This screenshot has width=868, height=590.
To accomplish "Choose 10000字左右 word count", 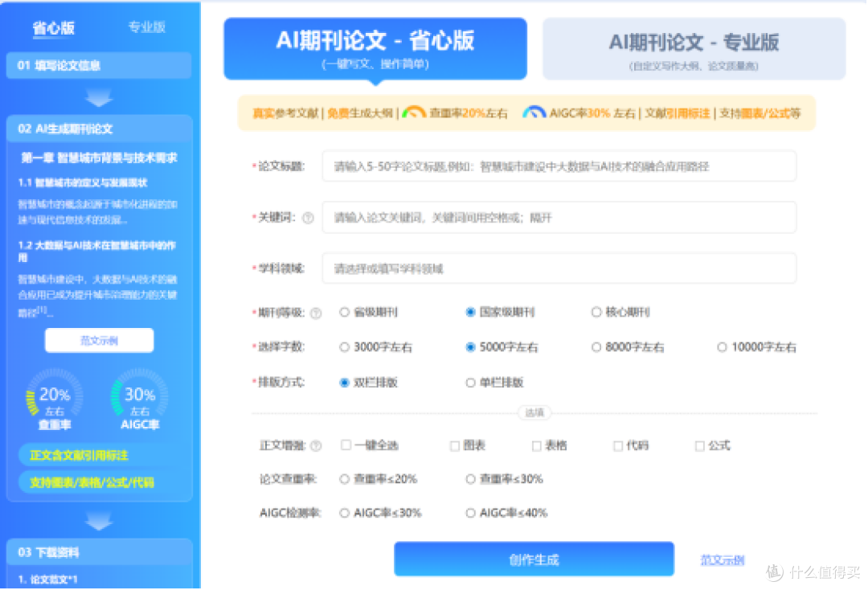I will coord(722,347).
